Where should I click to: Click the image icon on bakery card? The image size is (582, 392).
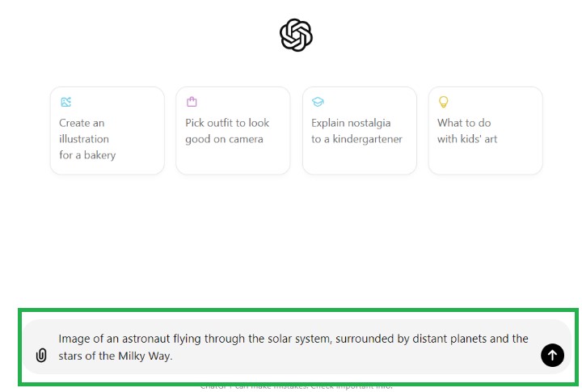point(65,102)
